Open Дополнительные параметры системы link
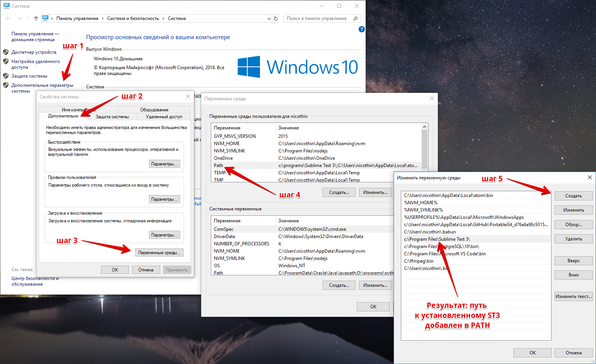This screenshot has height=364, width=596. pos(42,88)
